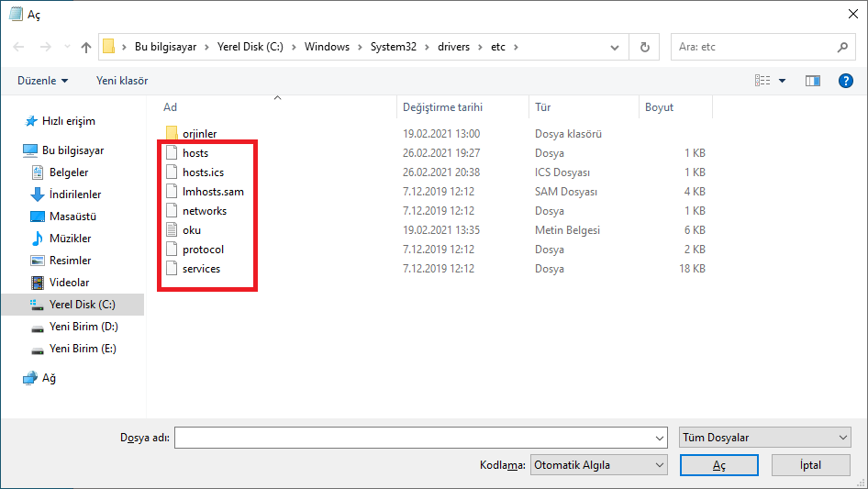Viewport: 868px width, 489px height.
Task: Select Ağ network in sidebar
Action: tap(49, 378)
